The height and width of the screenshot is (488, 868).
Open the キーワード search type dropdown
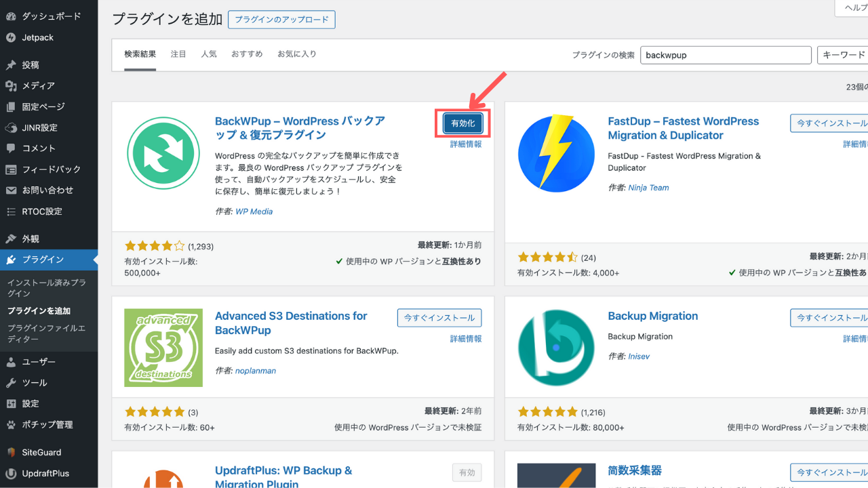click(x=843, y=55)
